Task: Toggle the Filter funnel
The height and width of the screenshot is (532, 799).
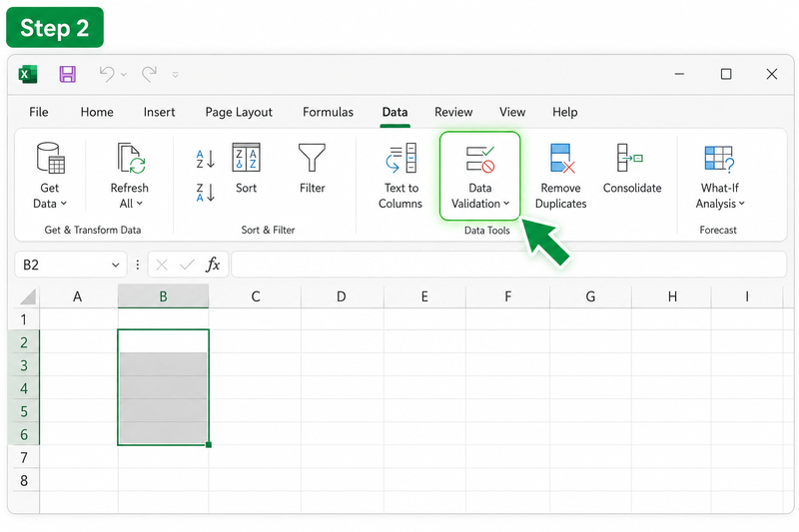Action: [312, 168]
